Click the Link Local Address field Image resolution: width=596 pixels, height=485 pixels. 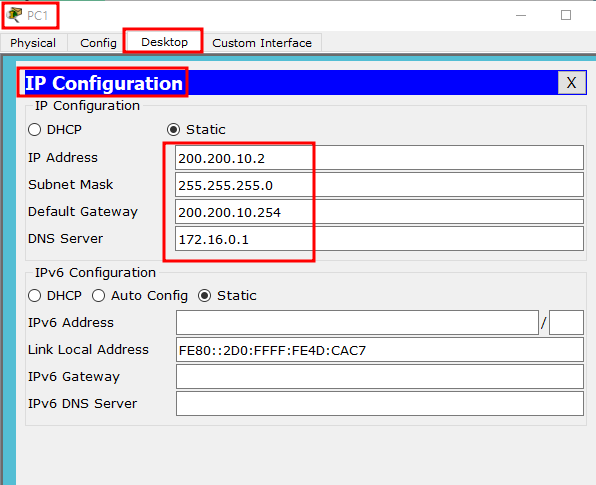pyautogui.click(x=380, y=350)
